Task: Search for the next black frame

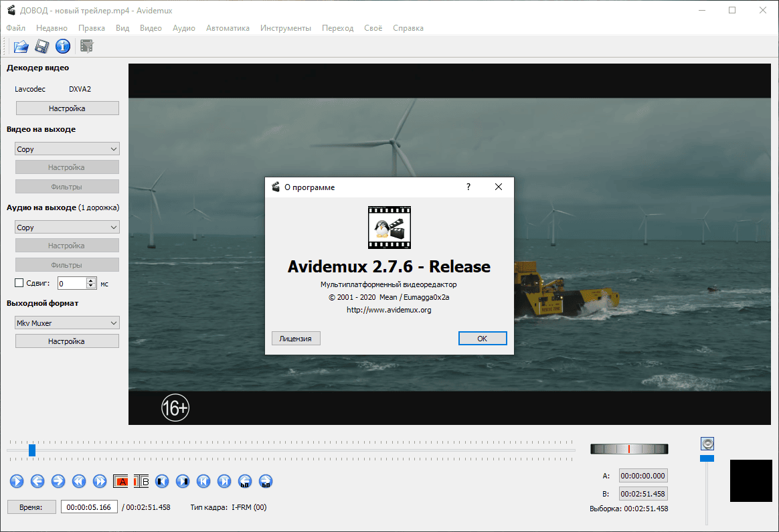Action: (183, 481)
